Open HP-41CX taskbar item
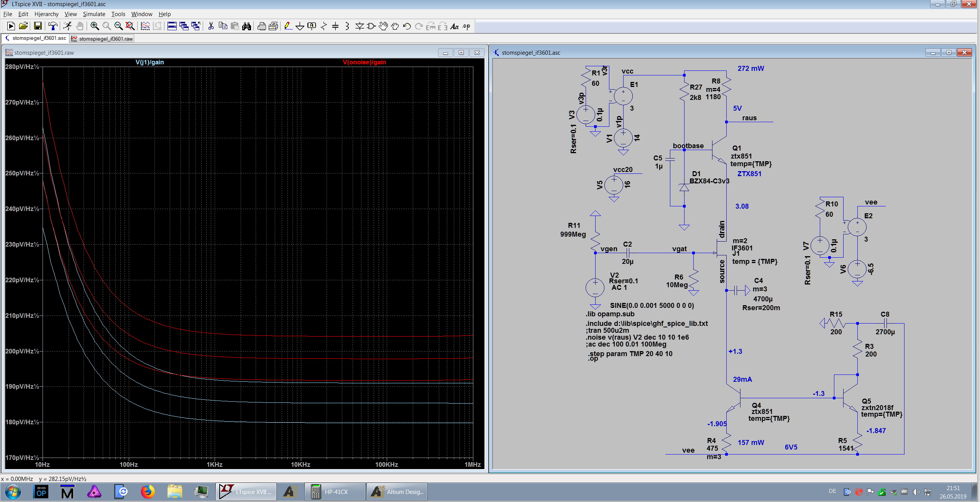Screen dimensions: 980x502 (335, 492)
